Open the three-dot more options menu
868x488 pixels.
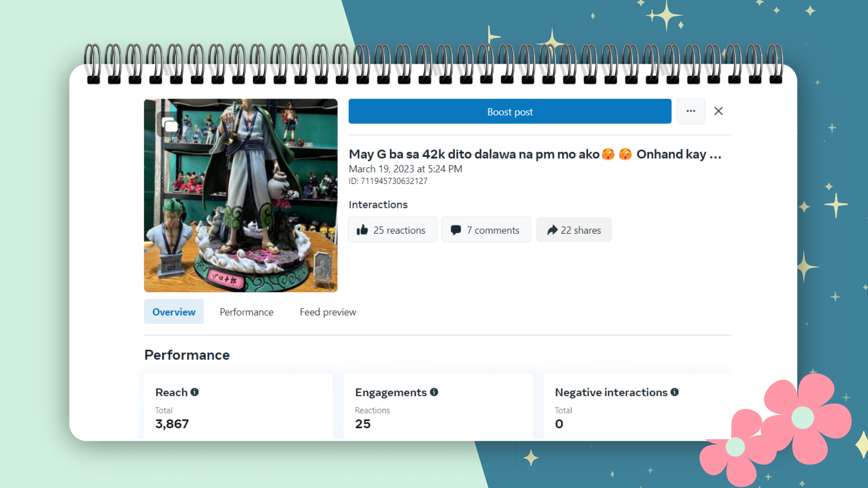pos(690,111)
